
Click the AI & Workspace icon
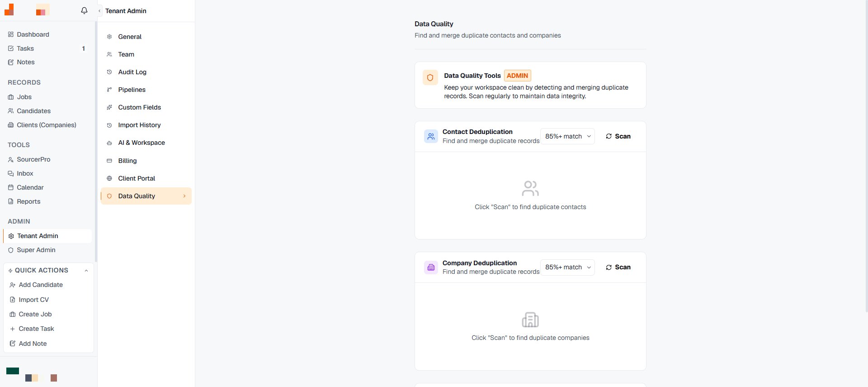tap(109, 143)
